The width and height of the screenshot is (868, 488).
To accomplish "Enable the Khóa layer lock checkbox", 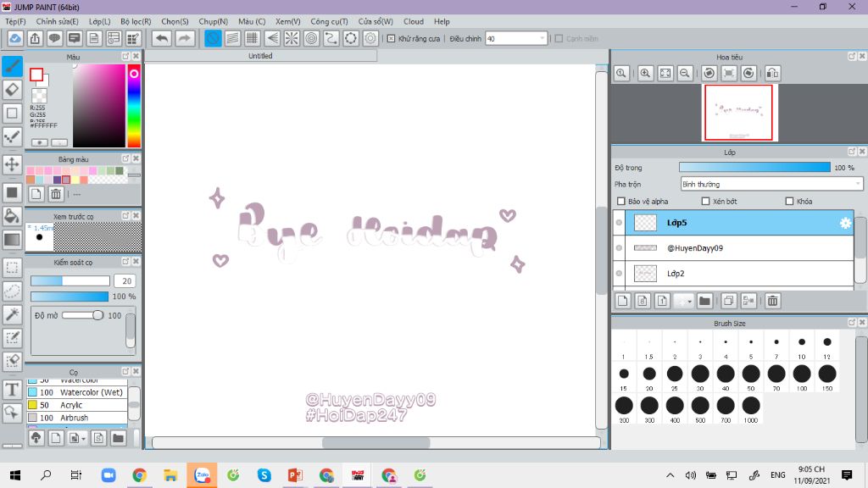I will point(789,202).
